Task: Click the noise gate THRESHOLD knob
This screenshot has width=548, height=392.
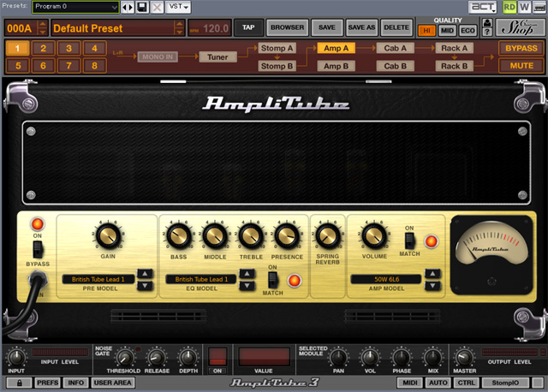Action: pos(124,358)
